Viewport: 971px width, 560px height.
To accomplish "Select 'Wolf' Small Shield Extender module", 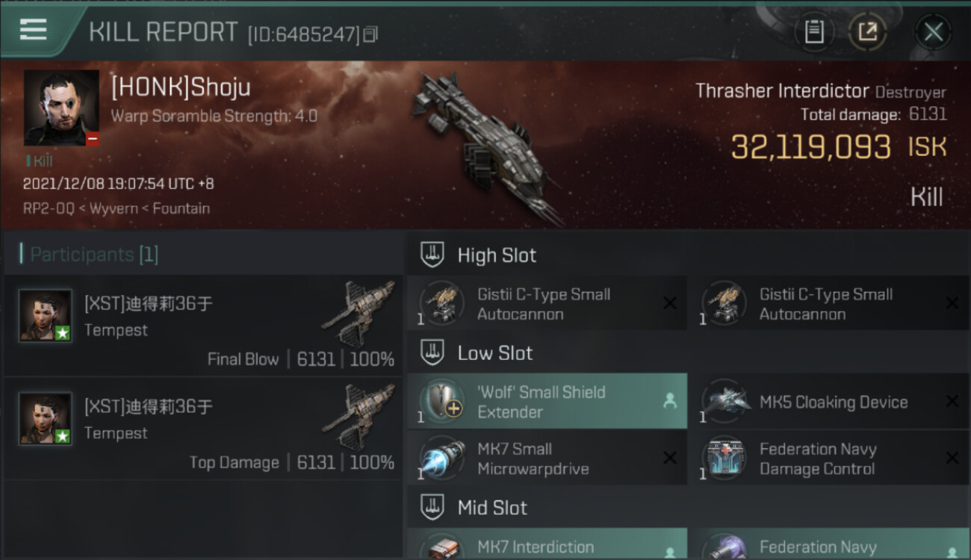I will 547,402.
